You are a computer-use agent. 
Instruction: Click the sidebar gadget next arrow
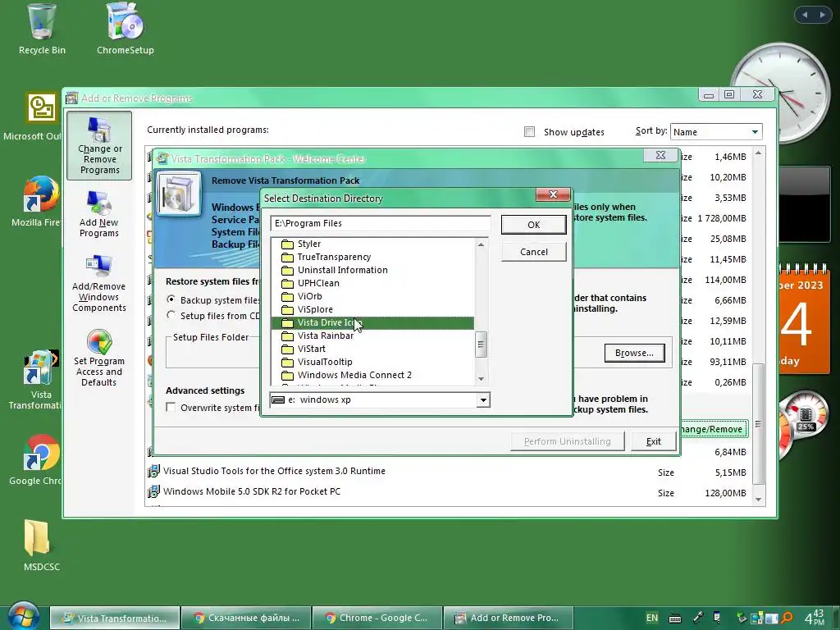822,15
